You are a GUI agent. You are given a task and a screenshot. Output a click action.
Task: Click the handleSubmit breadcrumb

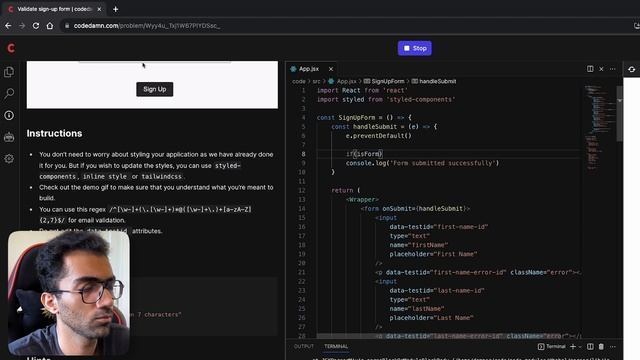[x=434, y=81]
